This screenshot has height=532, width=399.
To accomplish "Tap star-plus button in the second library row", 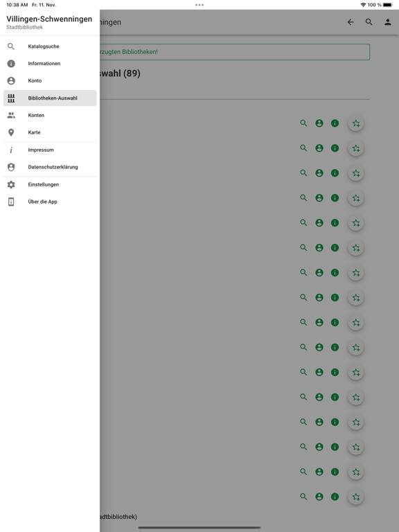I will coord(356,148).
